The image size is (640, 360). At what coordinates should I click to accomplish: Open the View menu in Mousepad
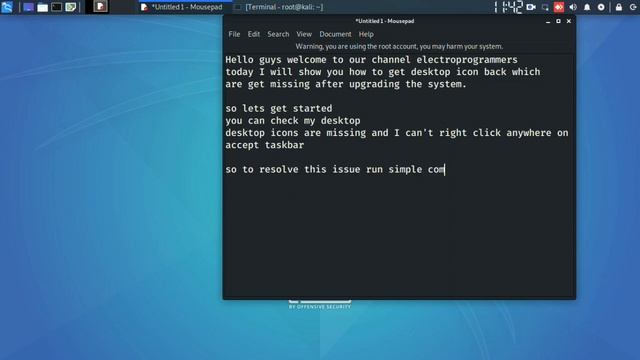304,34
